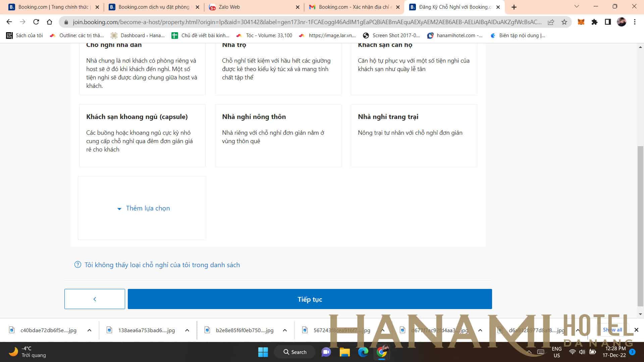Open menu for 138aea6a753bad6 download
The height and width of the screenshot is (362, 644).
[187, 330]
